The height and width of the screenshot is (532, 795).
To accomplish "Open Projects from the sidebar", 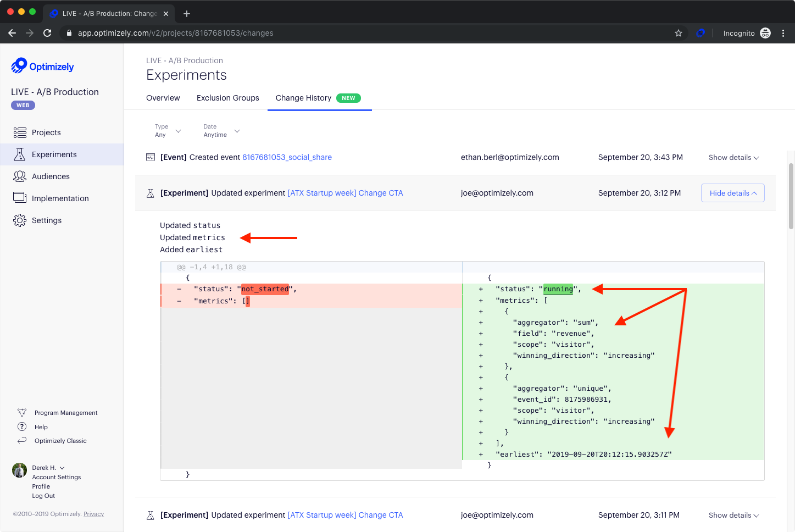I will [46, 132].
